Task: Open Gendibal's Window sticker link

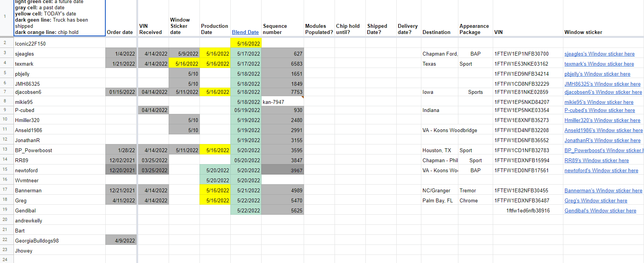Action: [600, 211]
